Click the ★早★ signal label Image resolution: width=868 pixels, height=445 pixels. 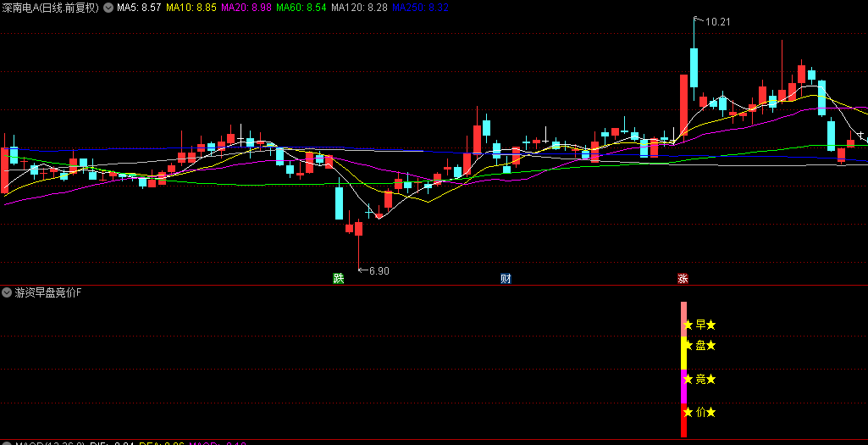click(x=699, y=325)
